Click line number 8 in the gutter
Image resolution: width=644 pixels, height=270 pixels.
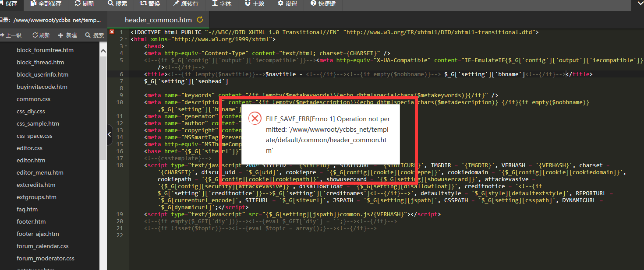121,88
